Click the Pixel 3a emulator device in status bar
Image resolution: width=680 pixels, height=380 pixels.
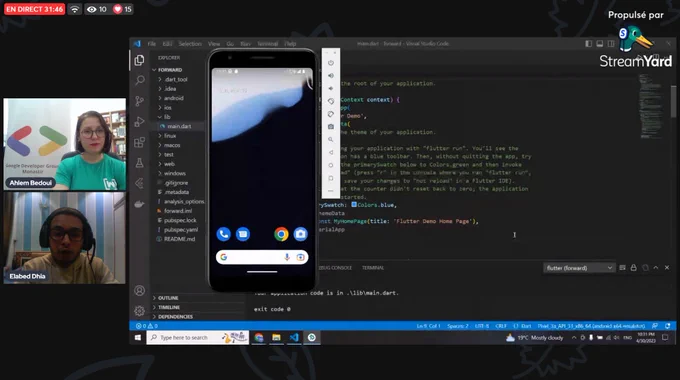tap(592, 326)
